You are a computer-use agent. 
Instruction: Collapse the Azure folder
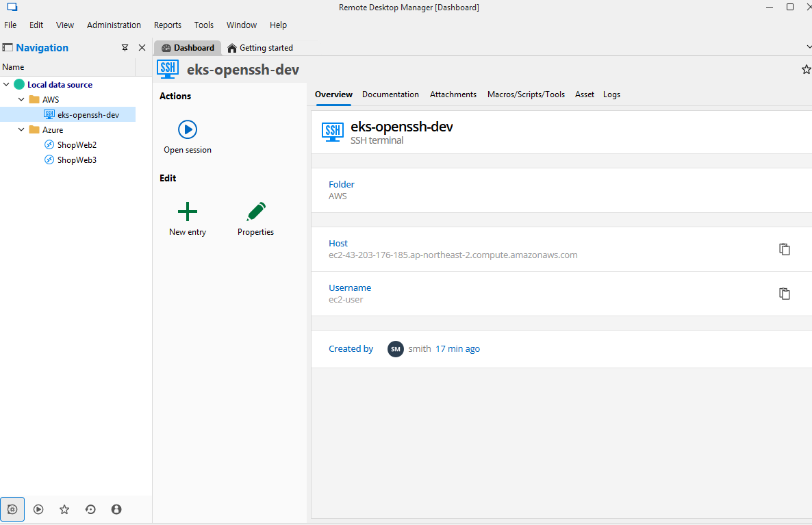(21, 129)
